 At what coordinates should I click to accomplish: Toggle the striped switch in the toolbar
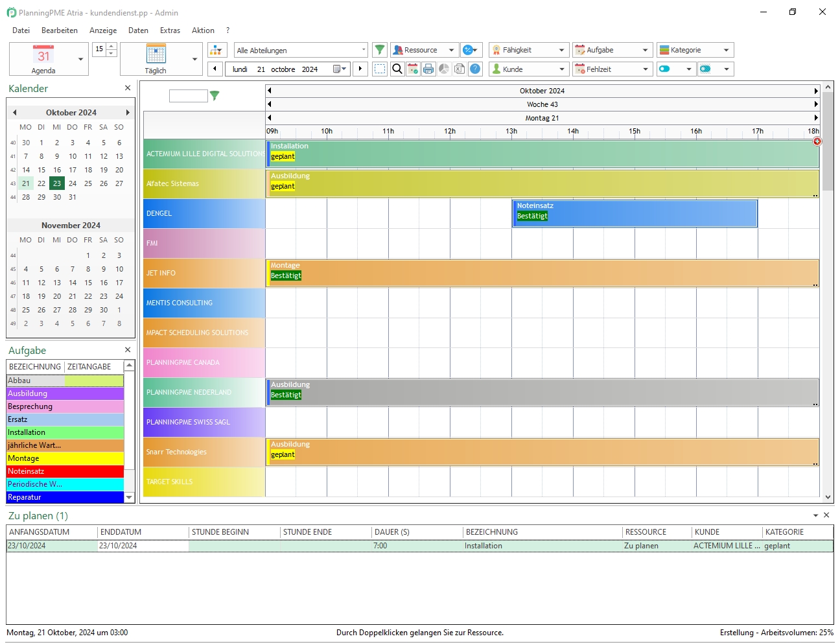(x=706, y=69)
